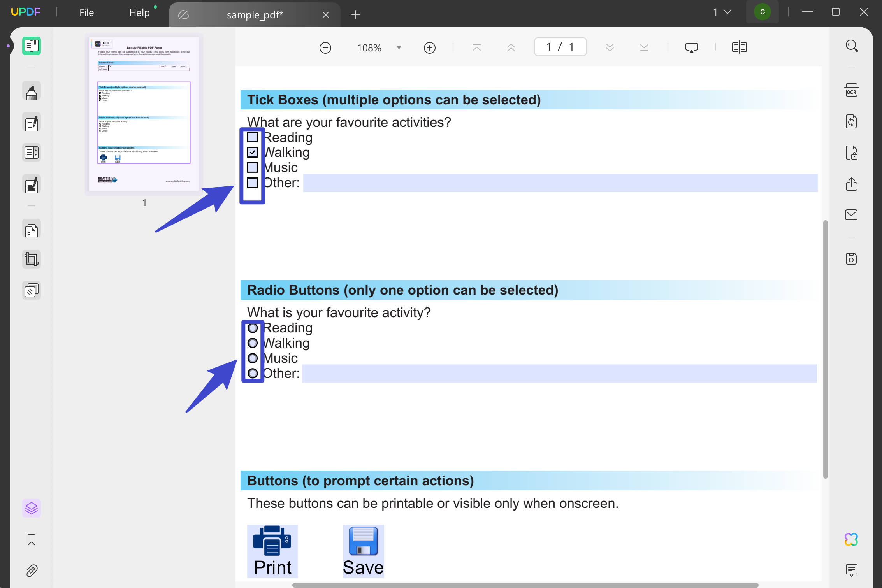882x588 pixels.
Task: Select the Reading radio button
Action: click(x=253, y=328)
